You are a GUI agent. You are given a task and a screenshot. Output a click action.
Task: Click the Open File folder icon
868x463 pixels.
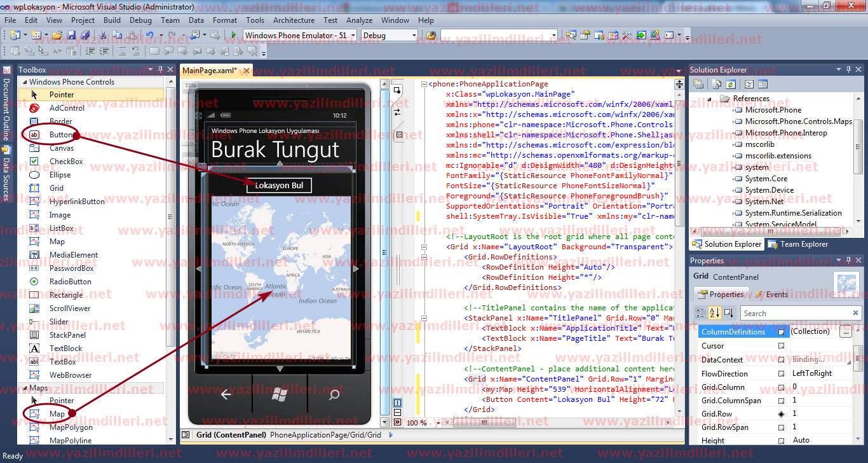(x=57, y=36)
